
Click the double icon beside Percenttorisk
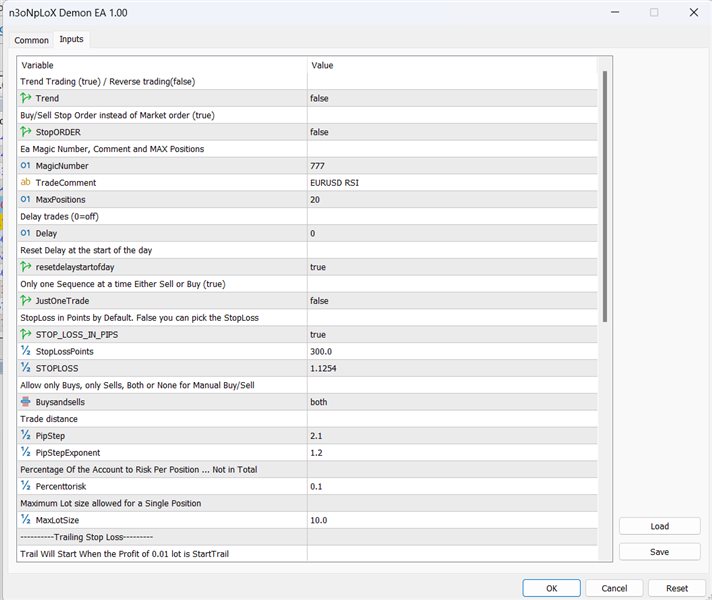click(25, 486)
